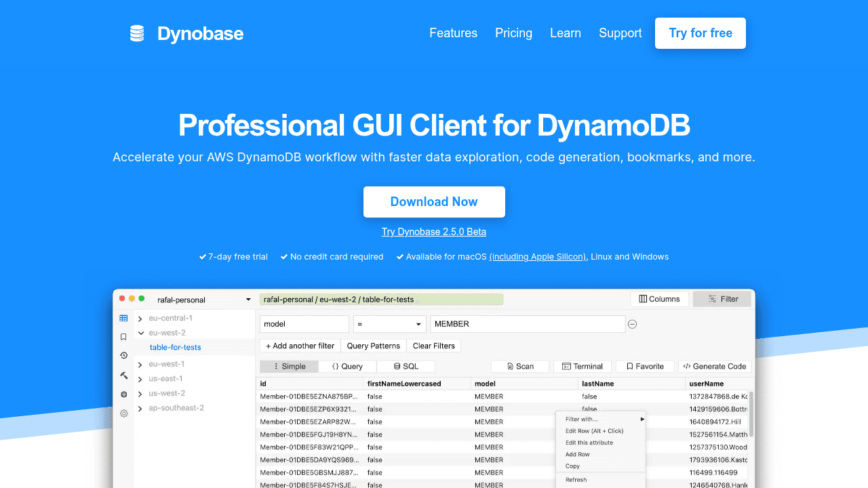
Task: Click the model column header
Action: tap(523, 384)
